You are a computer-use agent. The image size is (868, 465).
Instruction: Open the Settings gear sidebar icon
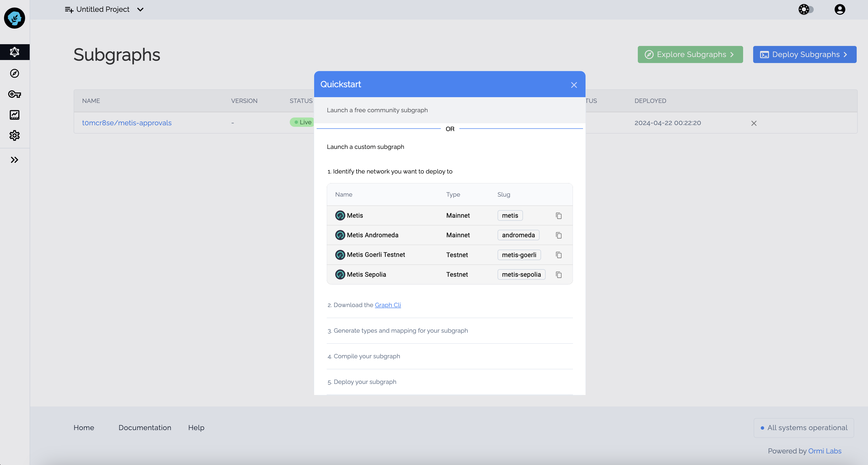(x=15, y=136)
